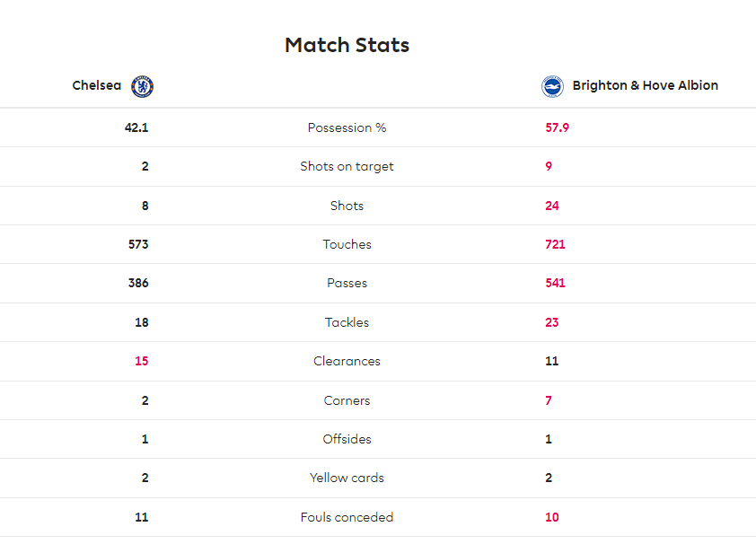Select the Tackles row label
The height and width of the screenshot is (553, 756).
[x=347, y=322]
